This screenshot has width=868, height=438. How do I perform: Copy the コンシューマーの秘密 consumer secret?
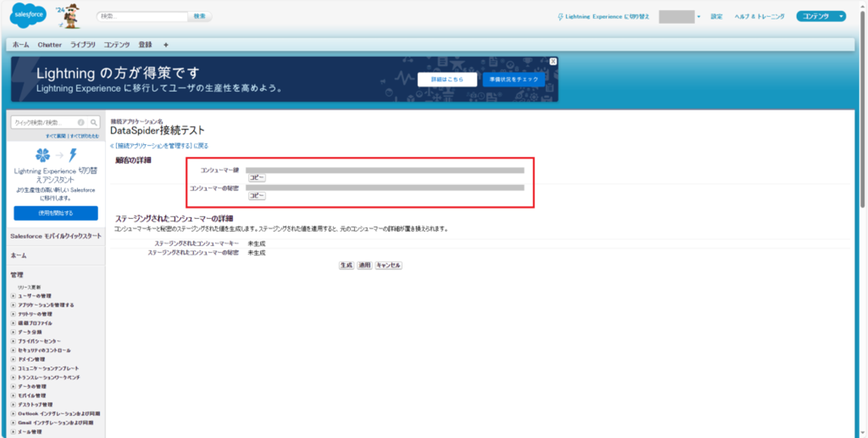coord(257,196)
